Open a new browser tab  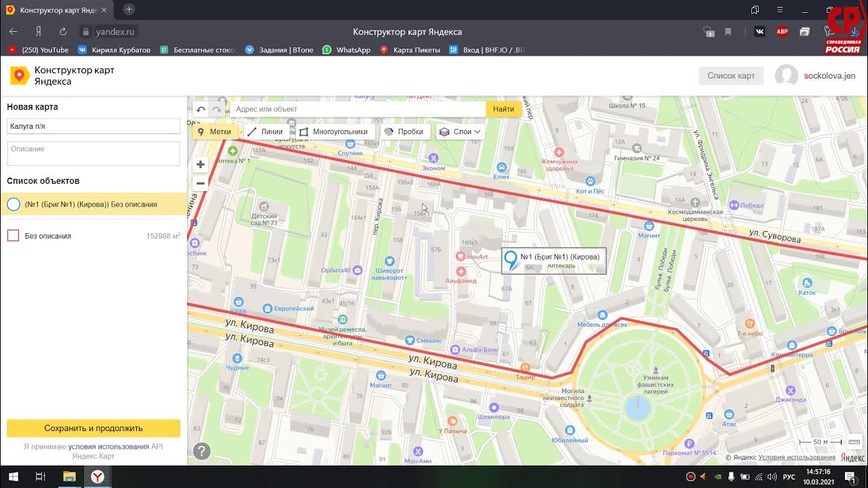[129, 9]
